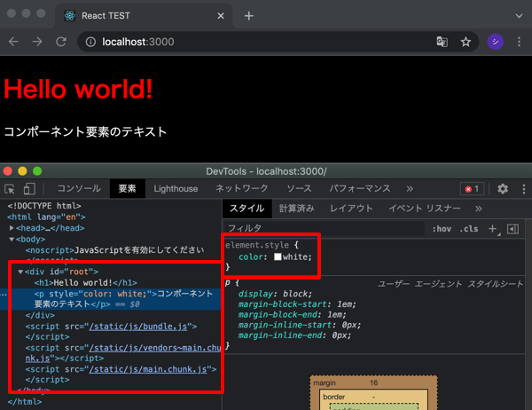Open the error count badge
This screenshot has height=410, width=532.
(472, 189)
